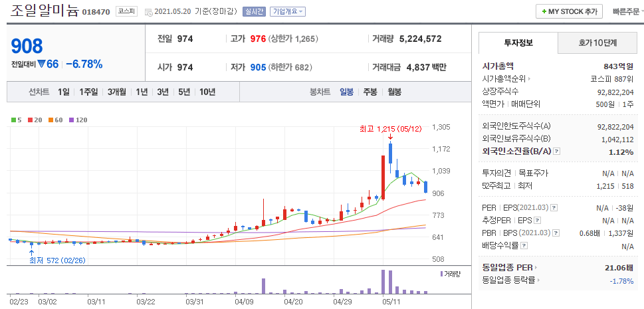Click the 고가 value 976

pos(259,39)
